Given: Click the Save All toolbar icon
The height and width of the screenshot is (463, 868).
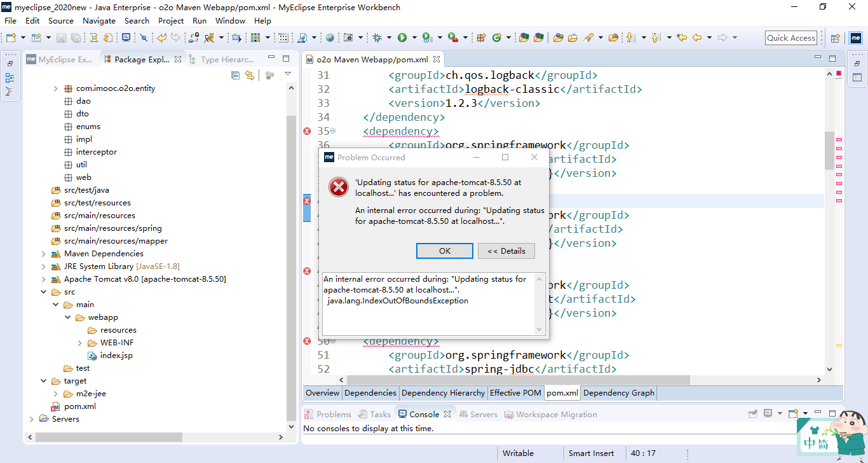Looking at the screenshot, I should click(x=76, y=38).
